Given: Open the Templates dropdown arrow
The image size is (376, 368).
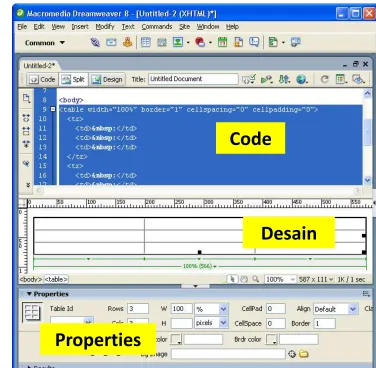Looking at the screenshot, I should 283,43.
